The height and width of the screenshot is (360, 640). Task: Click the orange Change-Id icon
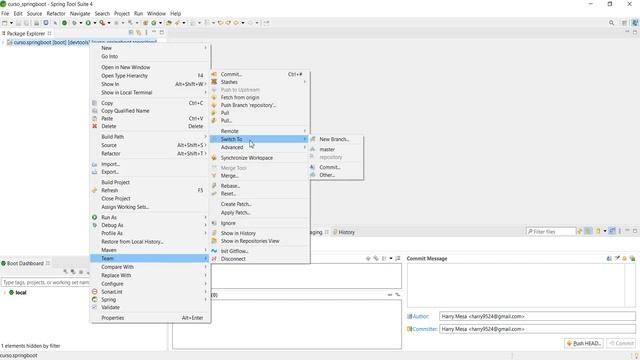tap(624, 258)
